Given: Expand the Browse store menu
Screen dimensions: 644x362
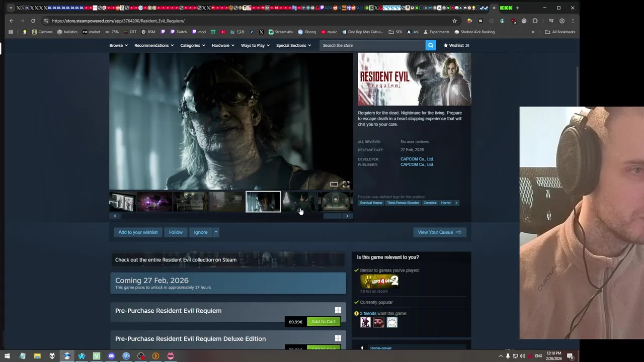Looking at the screenshot, I should point(118,45).
